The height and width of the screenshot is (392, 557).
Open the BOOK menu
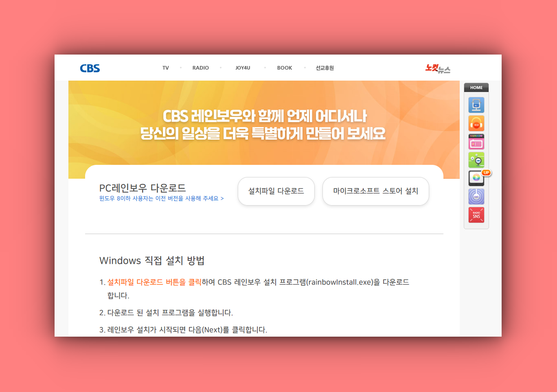click(285, 68)
